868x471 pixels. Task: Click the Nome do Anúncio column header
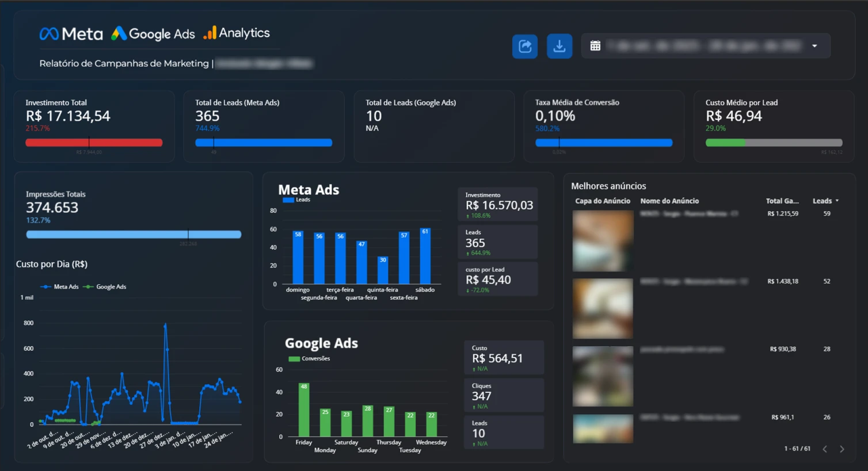click(669, 201)
